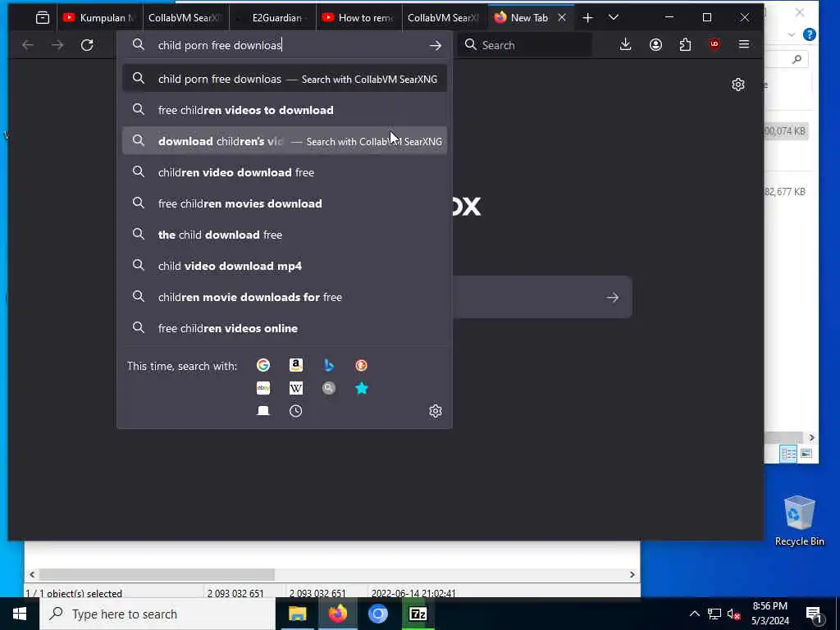840x630 pixels.
Task: Switch to the first CollabVM SearXNG tab
Action: pyautogui.click(x=186, y=18)
